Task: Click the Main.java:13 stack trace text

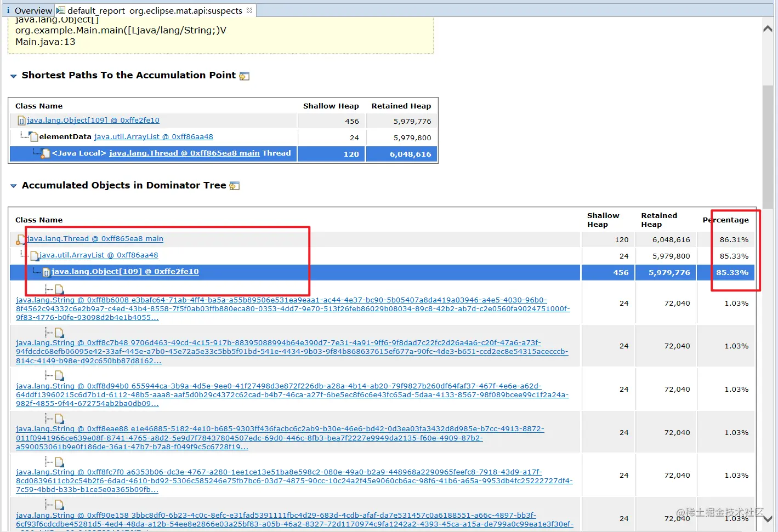Action: pyautogui.click(x=46, y=42)
